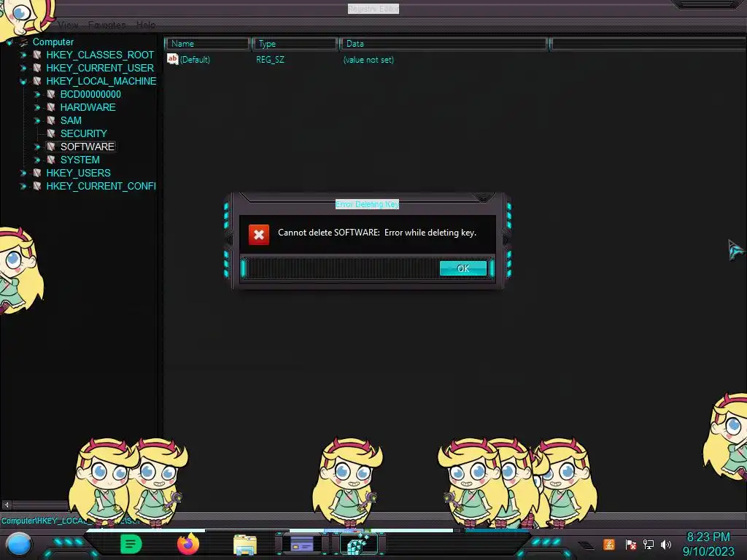This screenshot has width=747, height=560.
Task: Sort by the Name column header
Action: point(207,44)
